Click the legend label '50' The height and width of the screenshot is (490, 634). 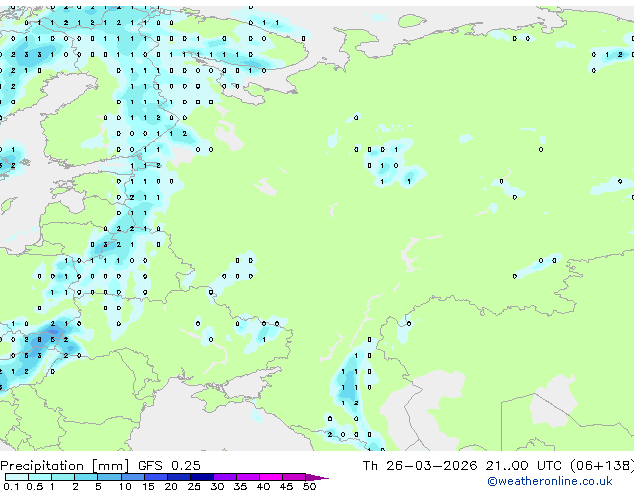[x=309, y=486]
